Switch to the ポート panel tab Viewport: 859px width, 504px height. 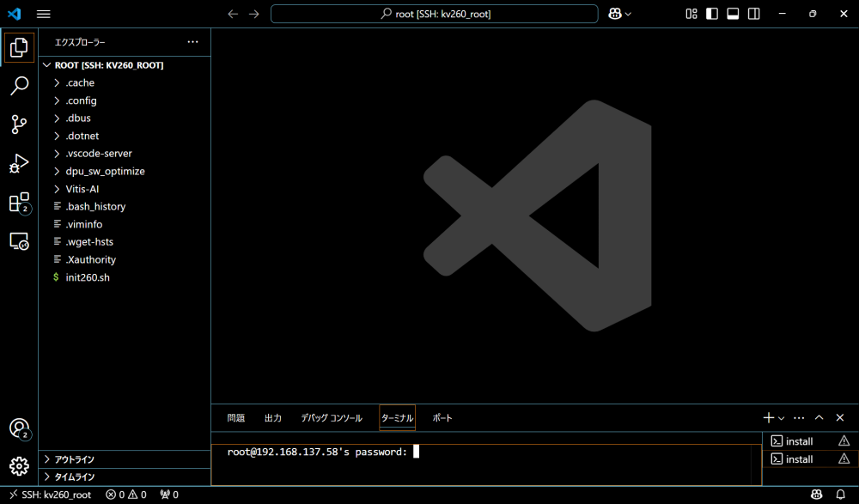442,418
